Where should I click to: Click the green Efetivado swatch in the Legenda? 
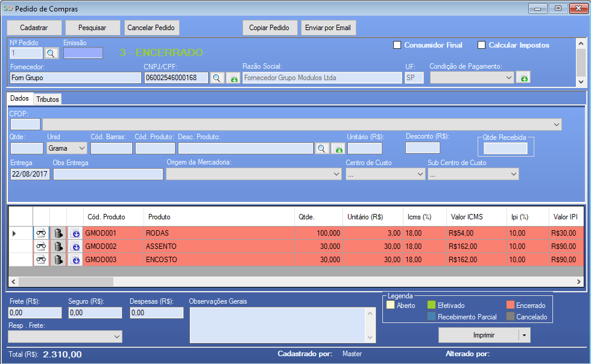pos(432,305)
